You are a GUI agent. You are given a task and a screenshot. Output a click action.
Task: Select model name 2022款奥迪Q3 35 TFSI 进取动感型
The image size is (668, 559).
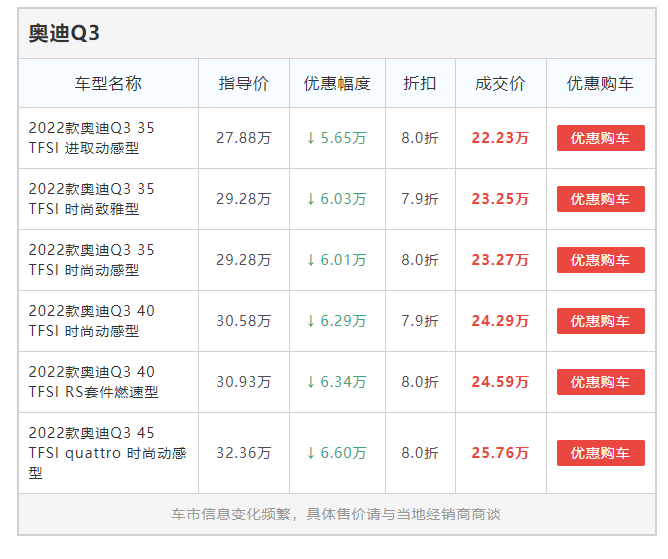(91, 138)
